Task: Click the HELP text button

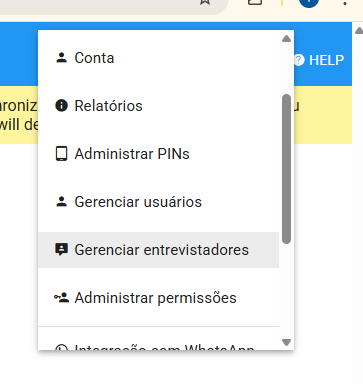Action: click(326, 60)
